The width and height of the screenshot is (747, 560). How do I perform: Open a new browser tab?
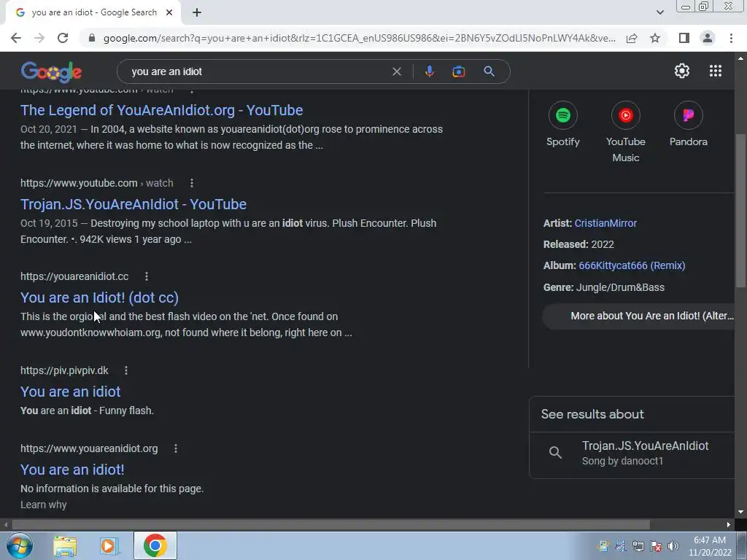[197, 13]
